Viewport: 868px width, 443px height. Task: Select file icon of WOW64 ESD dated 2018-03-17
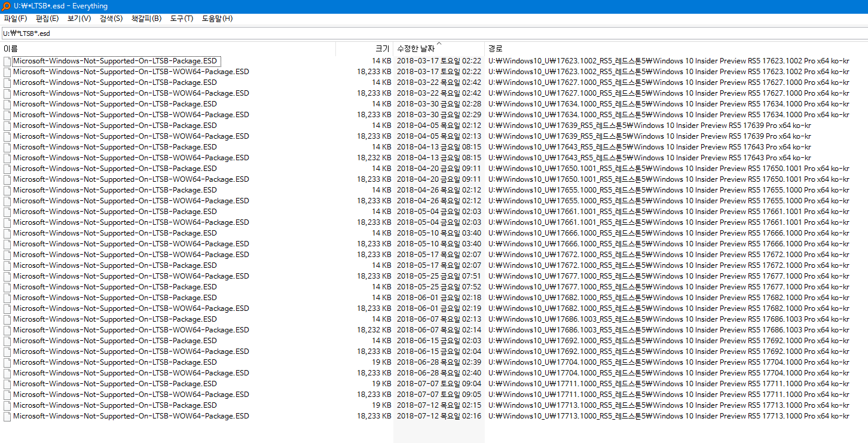pyautogui.click(x=7, y=72)
